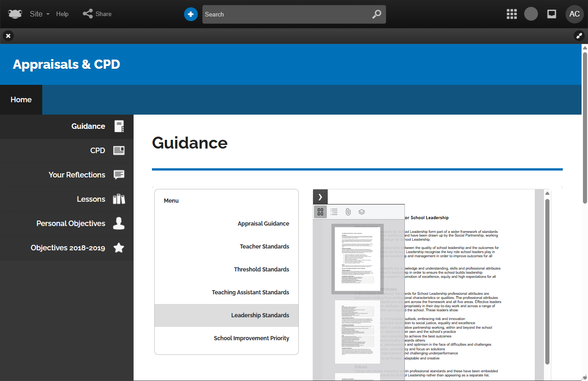Click the Search input field

click(287, 14)
